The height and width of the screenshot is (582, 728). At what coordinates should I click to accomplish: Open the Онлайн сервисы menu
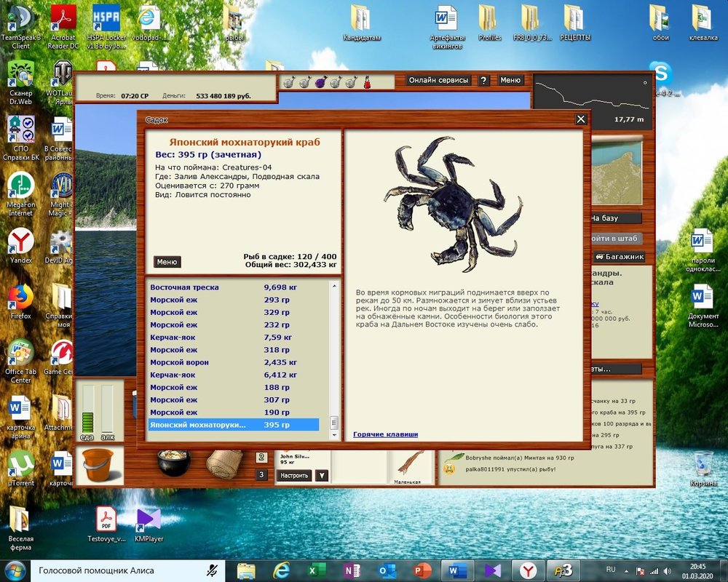[x=438, y=81]
